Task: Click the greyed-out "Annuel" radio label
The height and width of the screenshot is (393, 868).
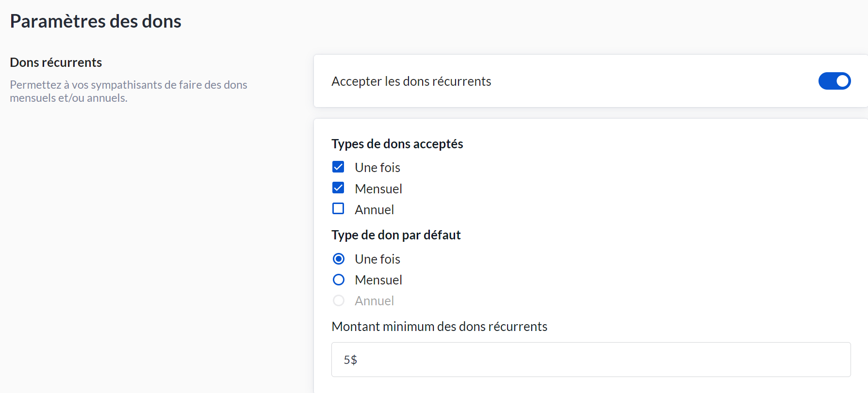Action: pos(374,301)
